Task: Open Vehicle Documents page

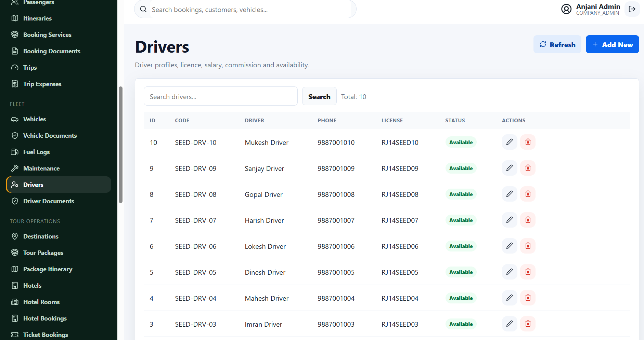Action: coord(59,136)
